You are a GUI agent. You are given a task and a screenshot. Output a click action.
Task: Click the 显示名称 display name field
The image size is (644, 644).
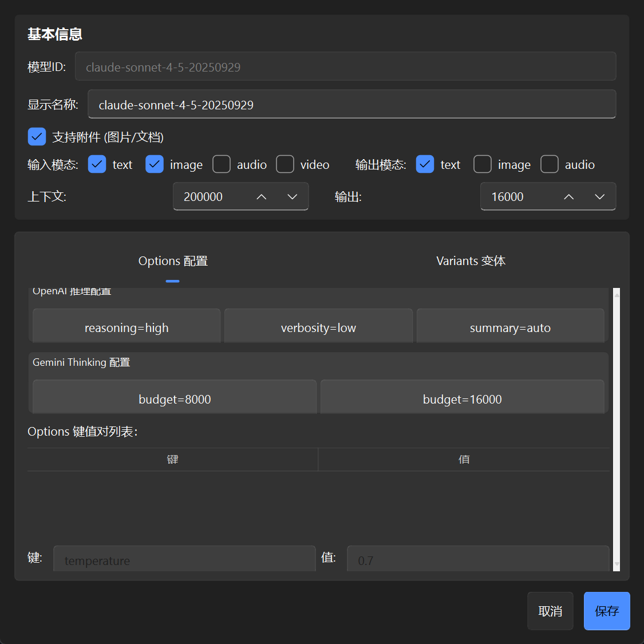point(352,104)
